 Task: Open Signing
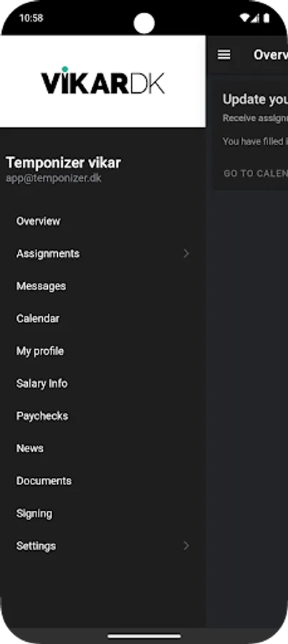coord(34,513)
